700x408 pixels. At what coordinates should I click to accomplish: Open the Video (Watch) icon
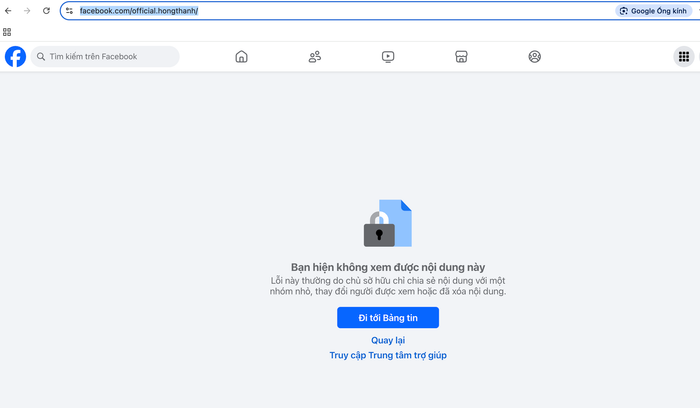pyautogui.click(x=388, y=57)
